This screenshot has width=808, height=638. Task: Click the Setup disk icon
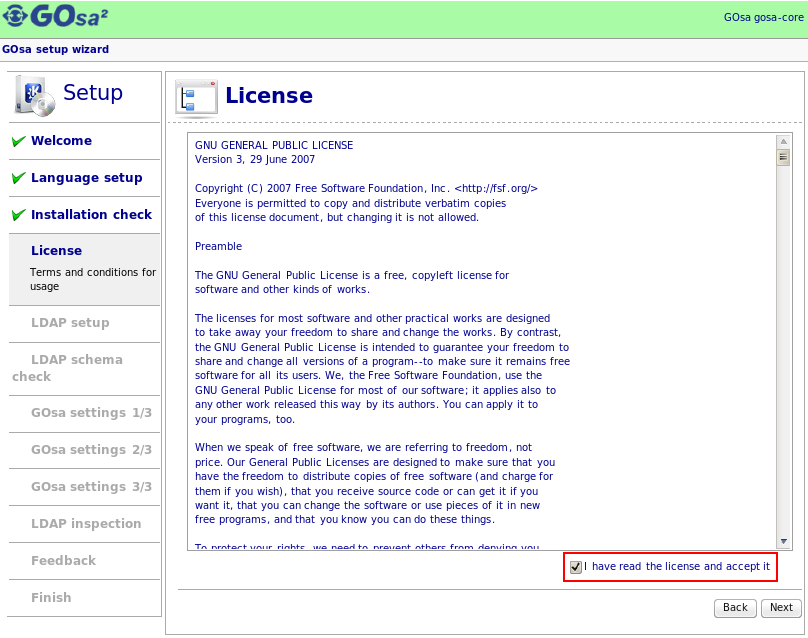tap(33, 96)
